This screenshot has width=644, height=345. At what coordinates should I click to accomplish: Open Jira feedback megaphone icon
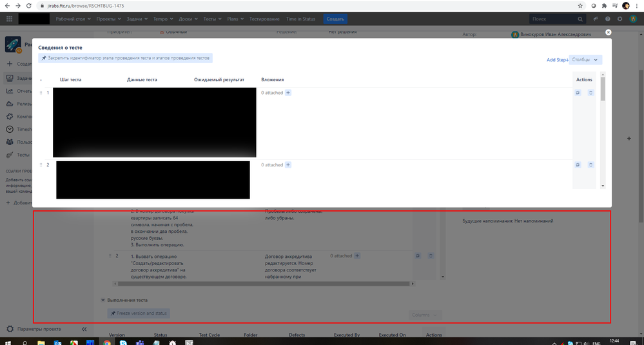tap(596, 19)
